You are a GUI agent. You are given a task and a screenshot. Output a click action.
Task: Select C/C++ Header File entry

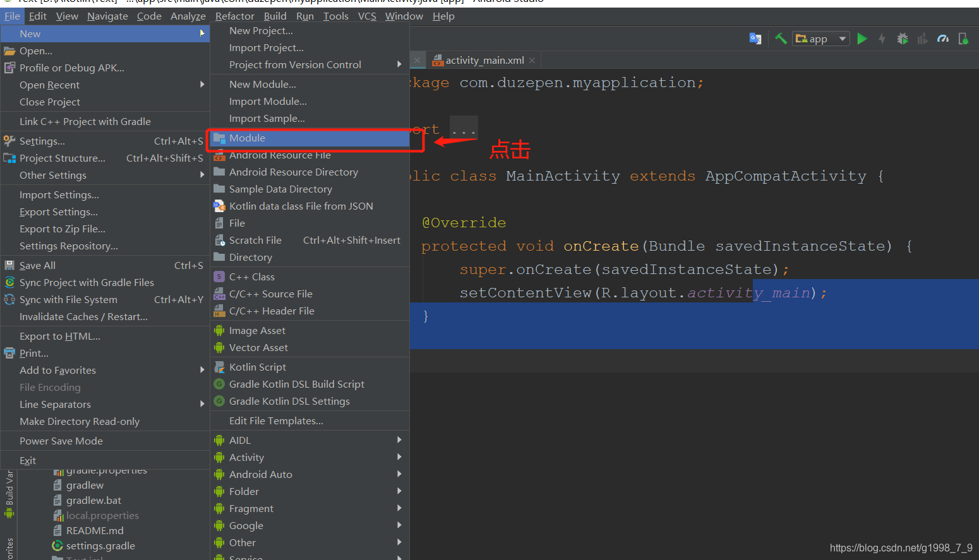[x=309, y=311]
